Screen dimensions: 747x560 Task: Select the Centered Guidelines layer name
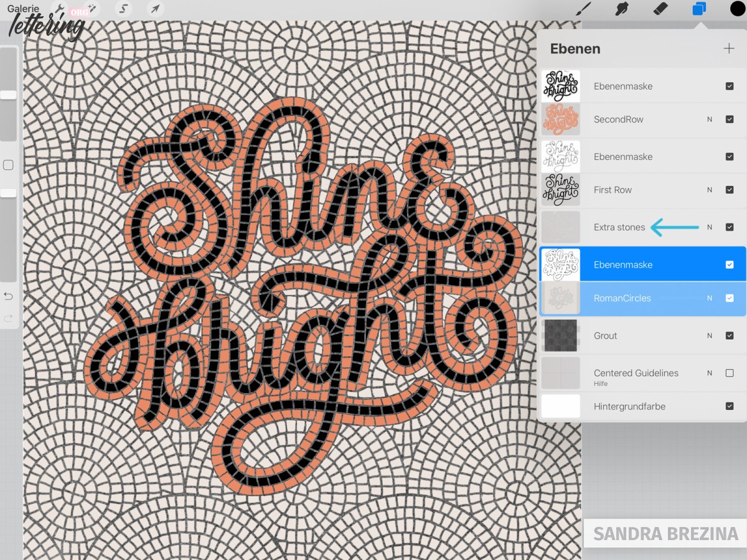coord(636,373)
